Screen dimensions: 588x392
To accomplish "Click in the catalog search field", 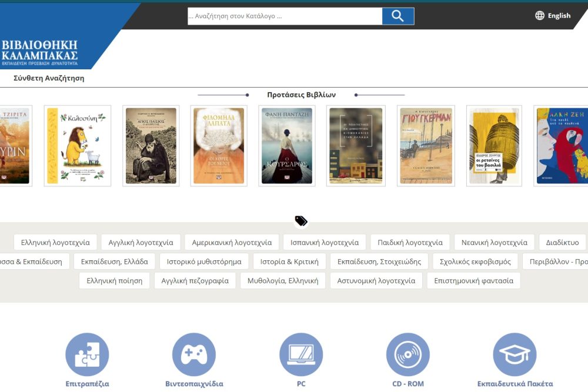I will (x=284, y=16).
